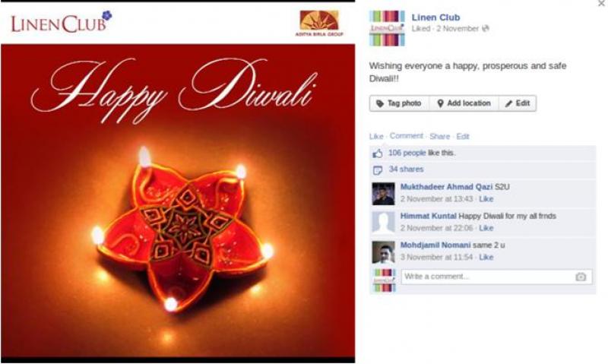Viewport: 608px width, 364px height.
Task: Click the shares icon beside 34 shares
Action: pyautogui.click(x=377, y=169)
